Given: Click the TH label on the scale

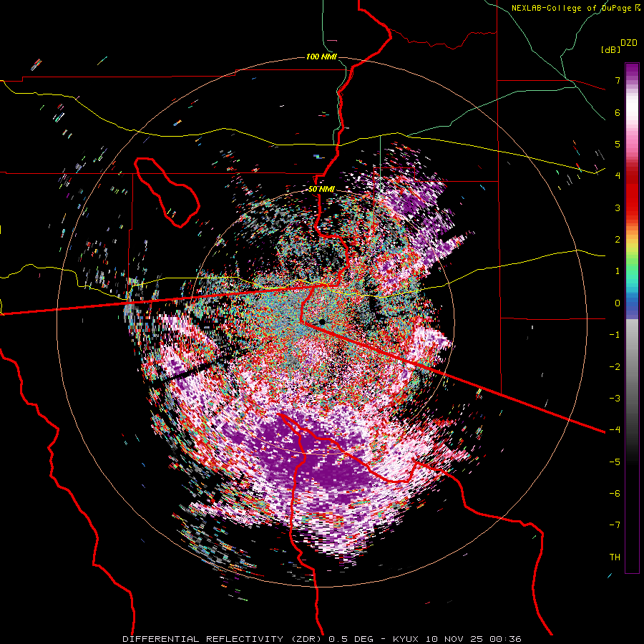Looking at the screenshot, I should pyautogui.click(x=615, y=557).
